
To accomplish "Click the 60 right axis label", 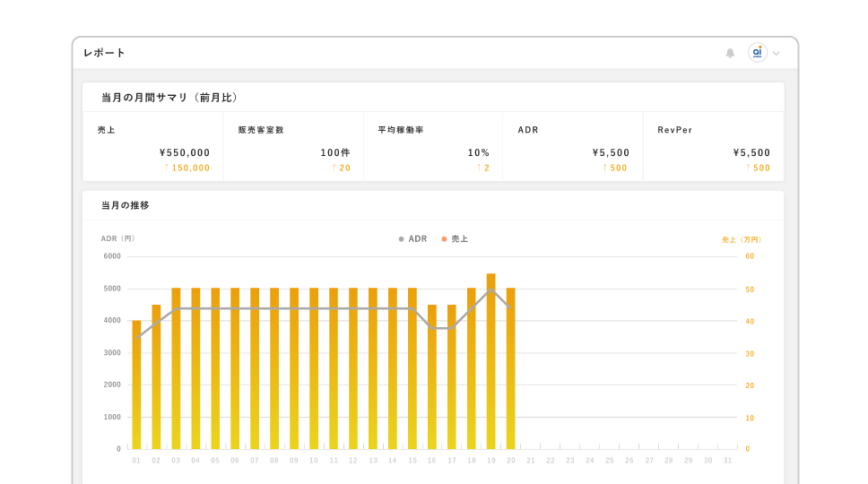I will coord(750,256).
